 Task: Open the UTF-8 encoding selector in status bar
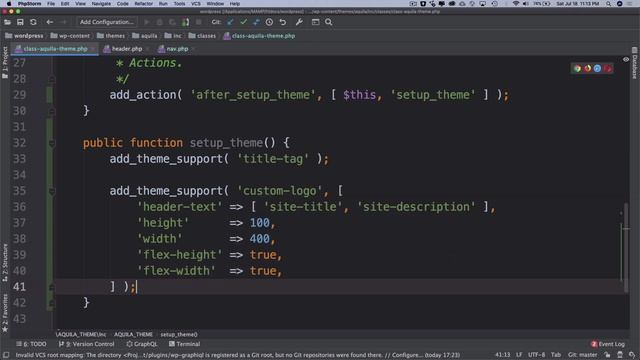(536, 355)
